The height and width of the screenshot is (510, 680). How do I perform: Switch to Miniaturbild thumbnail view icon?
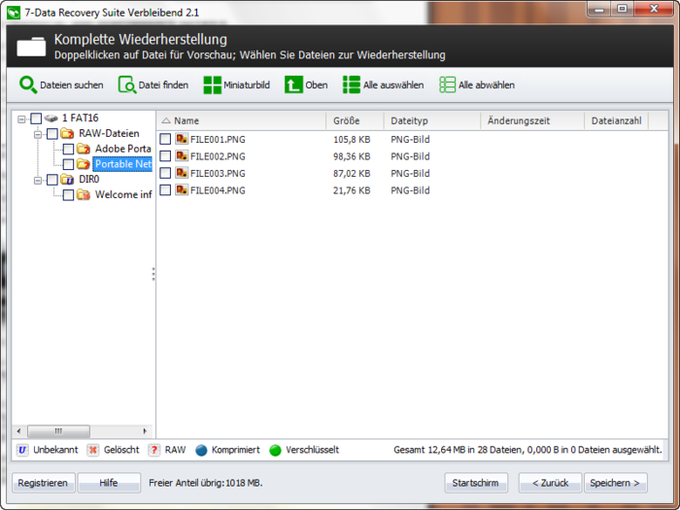(x=212, y=85)
